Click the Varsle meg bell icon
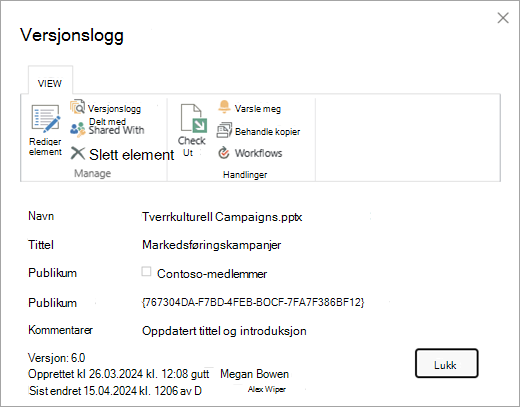The image size is (520, 407). click(224, 107)
